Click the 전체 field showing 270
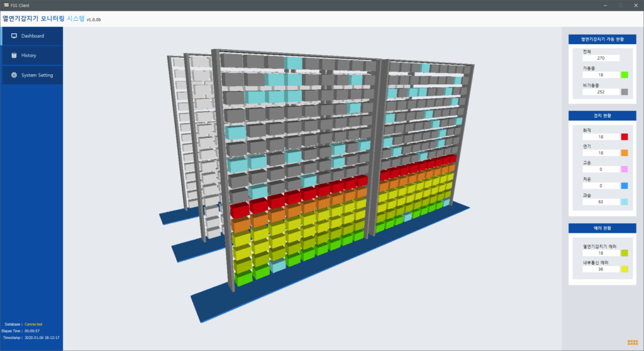The height and width of the screenshot is (351, 644). [x=601, y=58]
